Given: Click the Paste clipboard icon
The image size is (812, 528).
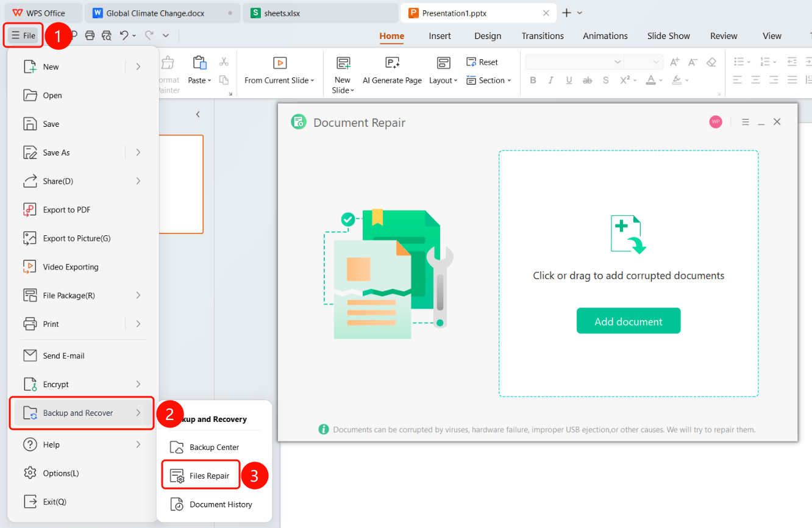Looking at the screenshot, I should click(x=199, y=63).
